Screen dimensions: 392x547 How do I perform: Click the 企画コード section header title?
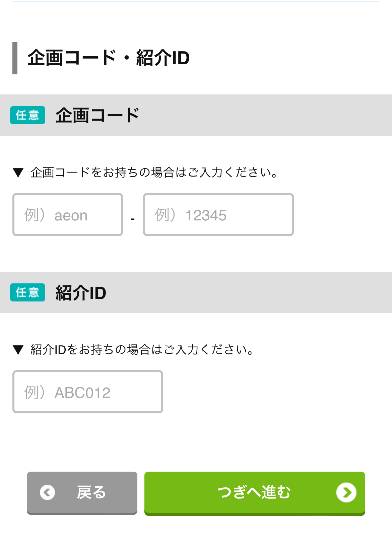(97, 115)
